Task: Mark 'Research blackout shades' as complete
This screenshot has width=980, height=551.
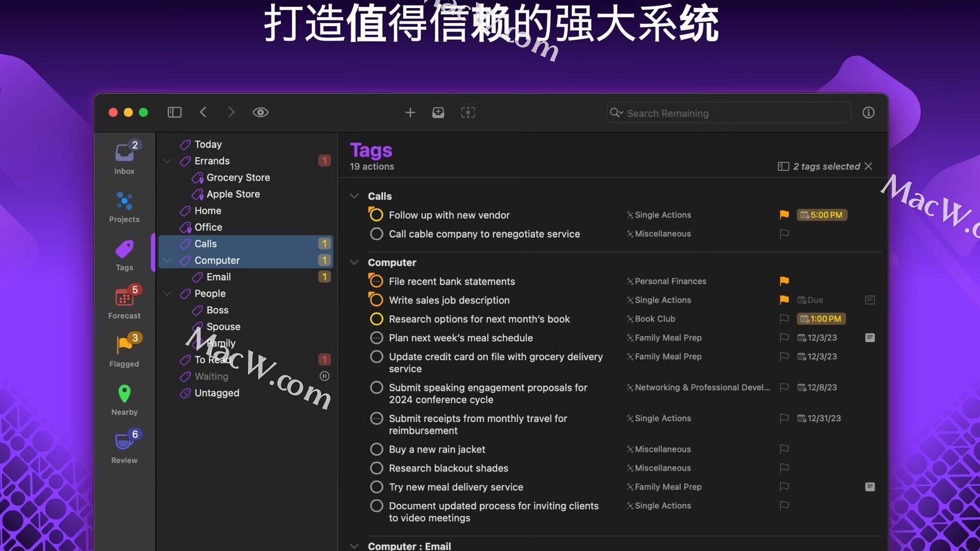Action: click(x=376, y=468)
